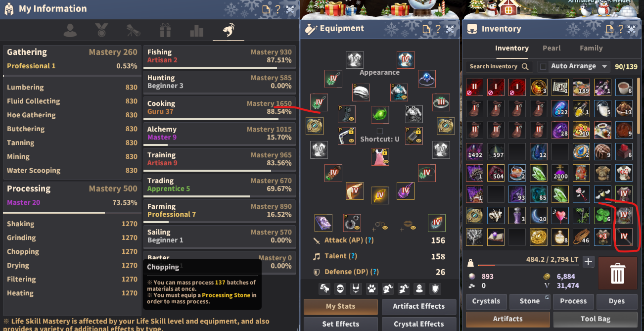
Task: Click the Cooking mastery progress bar
Action: click(x=220, y=119)
